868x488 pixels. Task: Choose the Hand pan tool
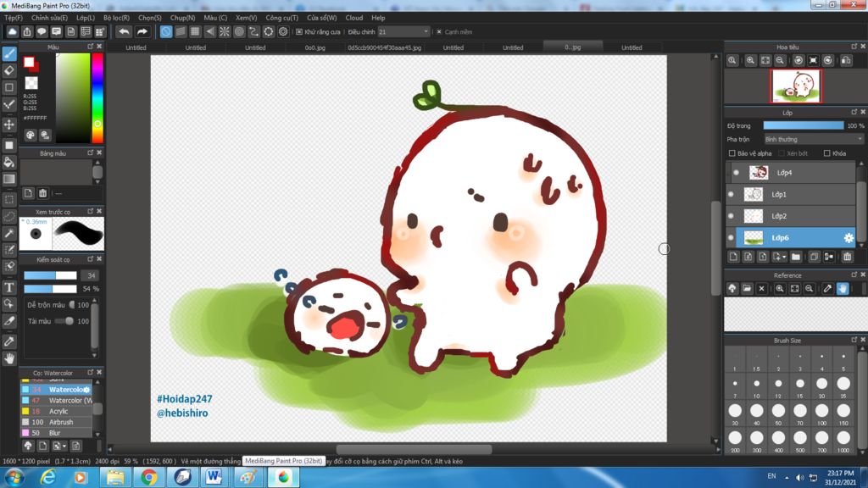click(x=9, y=358)
